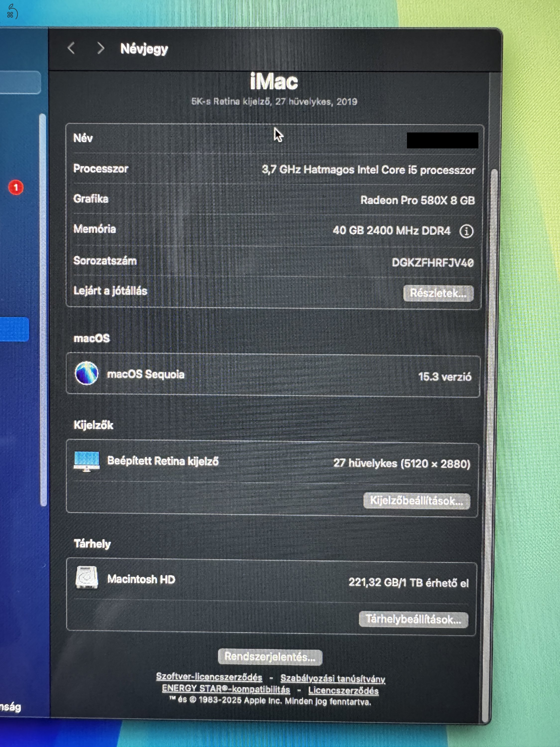560x747 pixels.
Task: Go back with the left chevron arrow
Action: coord(71,48)
